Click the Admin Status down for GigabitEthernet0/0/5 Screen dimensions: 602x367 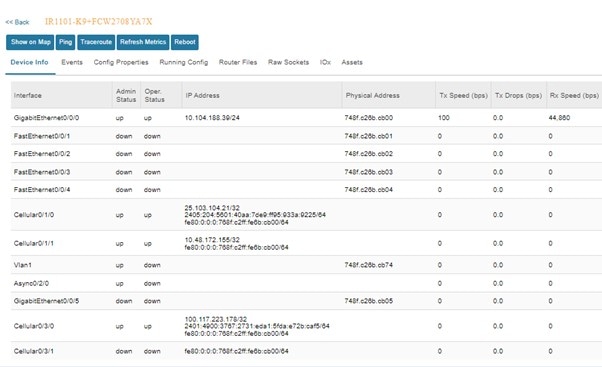coord(124,301)
